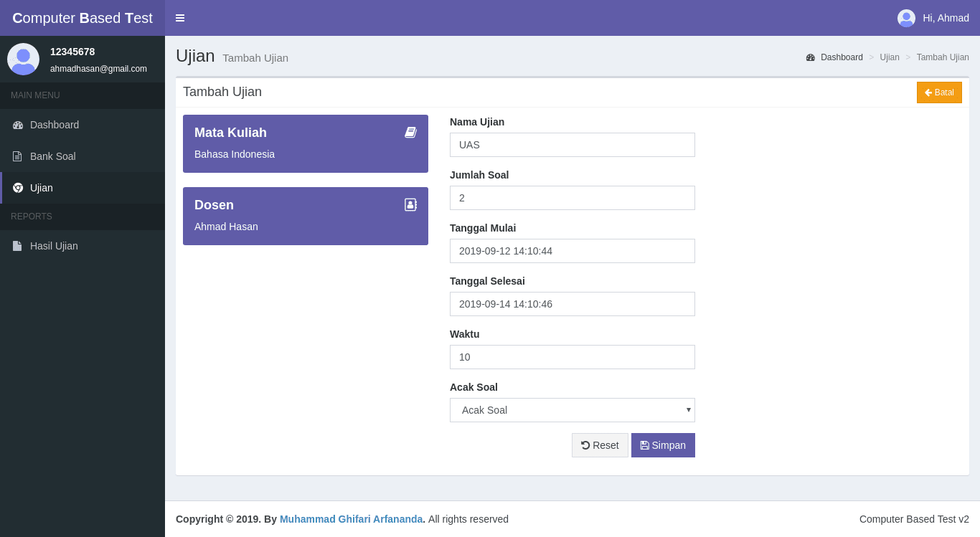The image size is (980, 537).
Task: Click the Bank Soal document icon
Action: [x=17, y=156]
